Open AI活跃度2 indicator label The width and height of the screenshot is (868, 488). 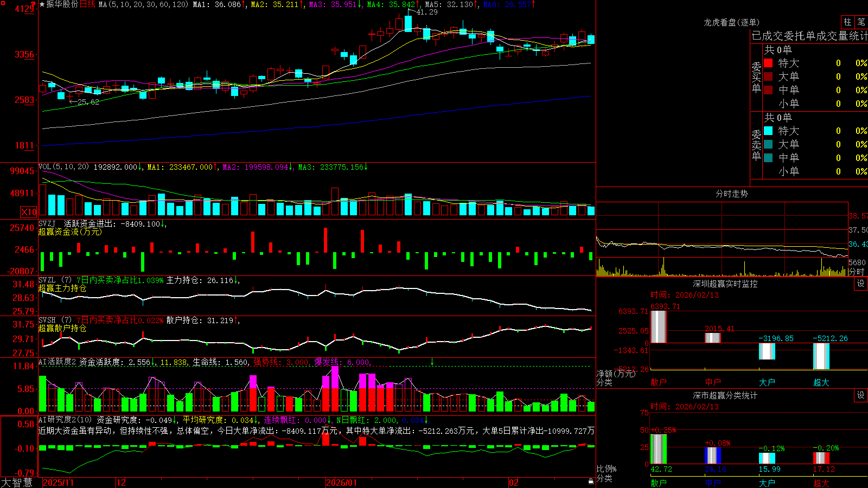coord(57,362)
